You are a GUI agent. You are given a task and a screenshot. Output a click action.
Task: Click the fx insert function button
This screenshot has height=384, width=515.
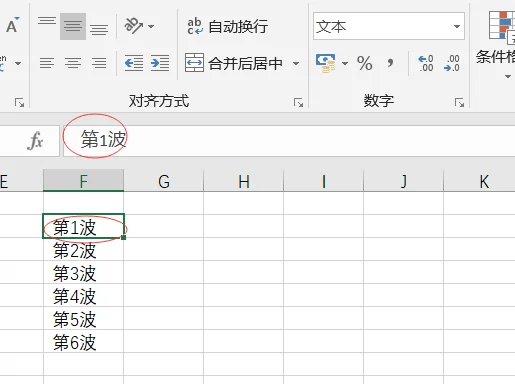35,141
